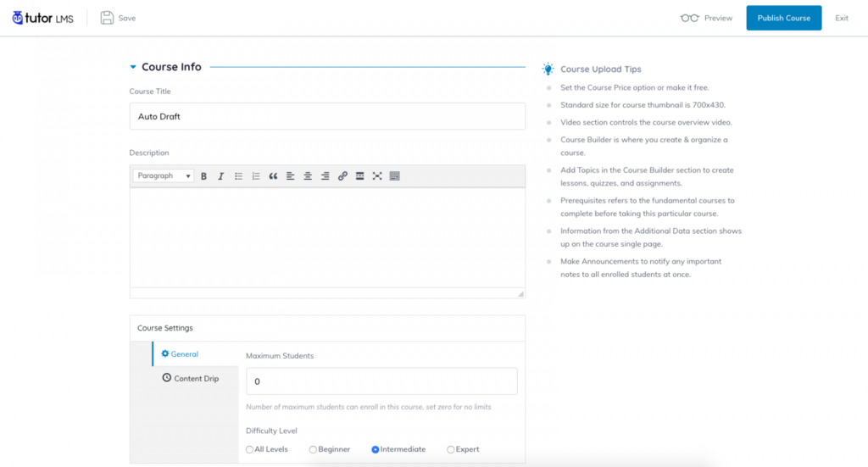Image resolution: width=868 pixels, height=467 pixels.
Task: Apply italic formatting in description toolbar
Action: 220,176
